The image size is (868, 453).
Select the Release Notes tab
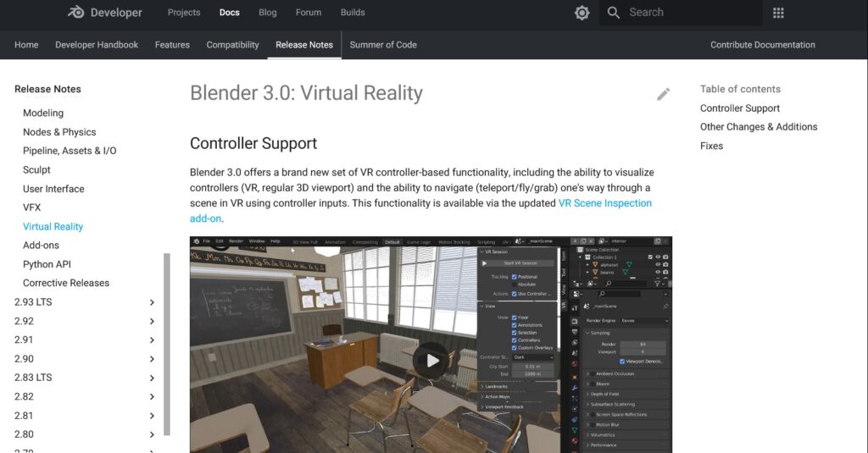pos(304,45)
